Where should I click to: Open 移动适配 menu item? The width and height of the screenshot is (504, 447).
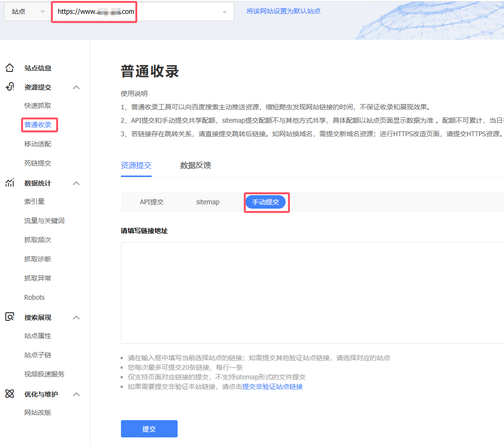click(x=37, y=144)
